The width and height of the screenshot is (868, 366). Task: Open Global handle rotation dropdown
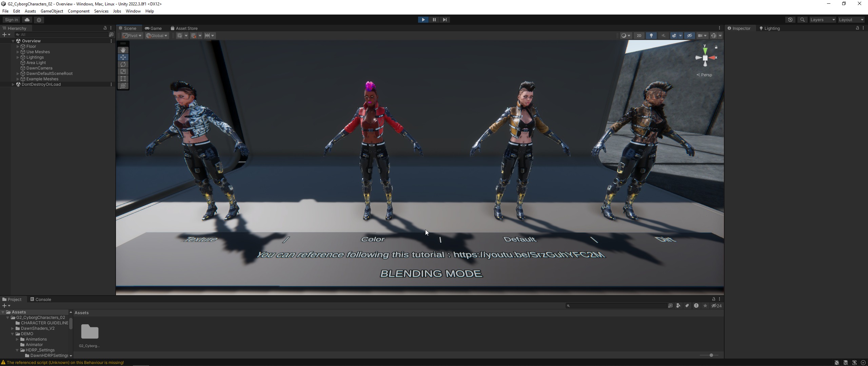157,36
